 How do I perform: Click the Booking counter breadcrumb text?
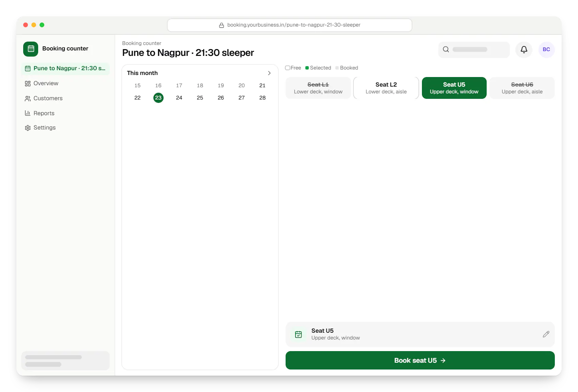tap(142, 43)
